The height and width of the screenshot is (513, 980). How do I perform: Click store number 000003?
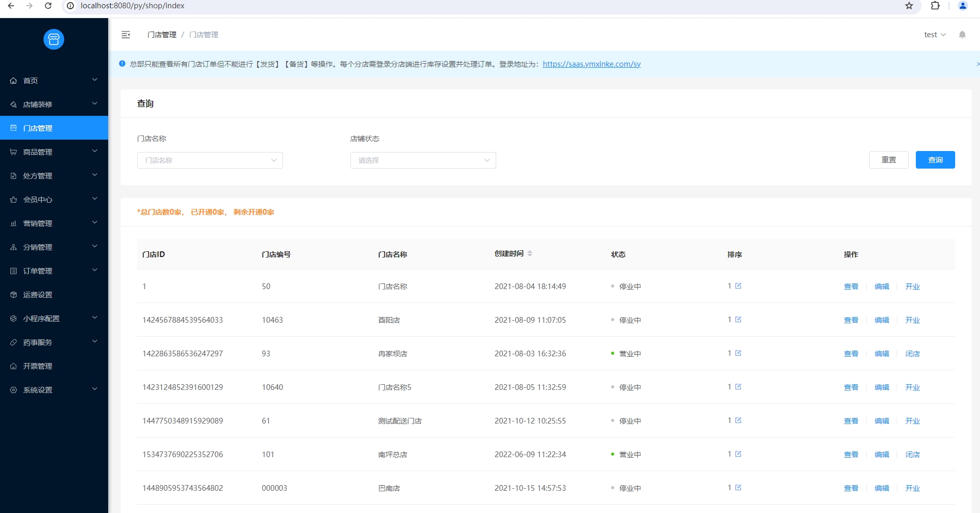pyautogui.click(x=274, y=488)
